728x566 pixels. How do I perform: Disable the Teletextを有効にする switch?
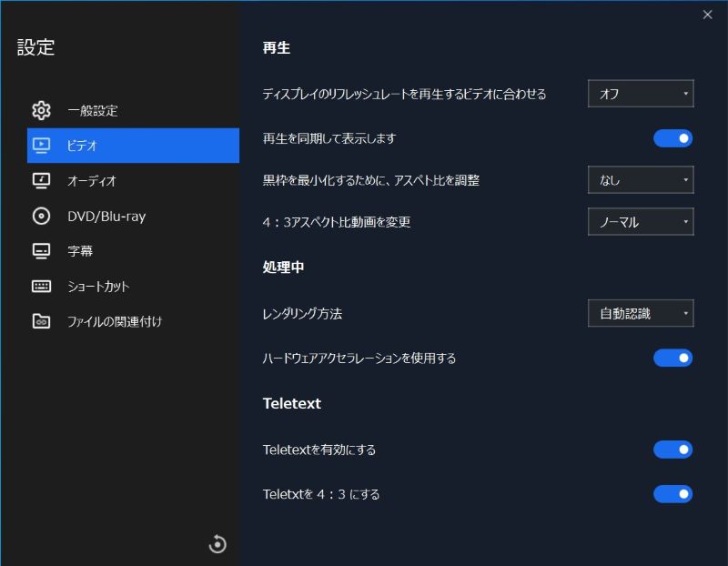(x=672, y=449)
